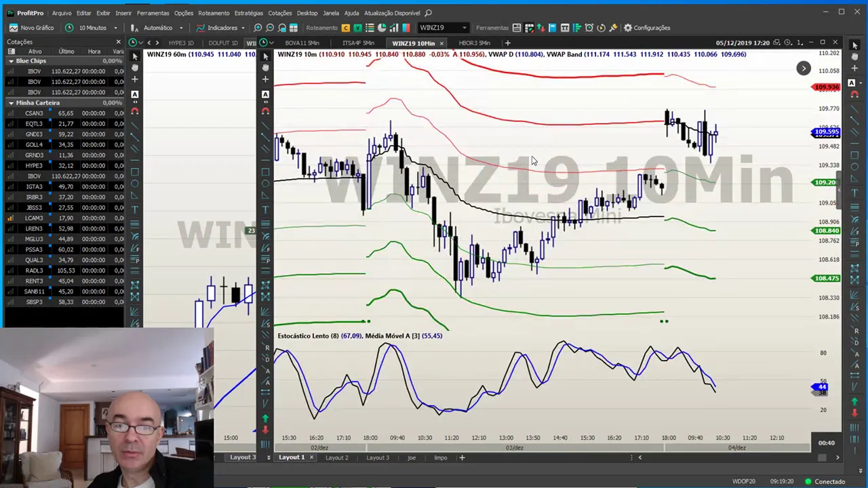Open the Cotações menu
This screenshot has width=868, height=488.
click(x=280, y=13)
